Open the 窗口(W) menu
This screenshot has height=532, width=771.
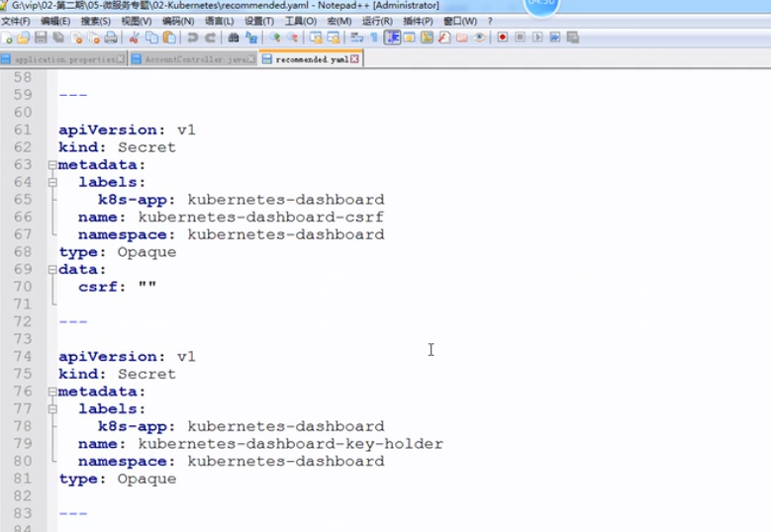coord(460,21)
